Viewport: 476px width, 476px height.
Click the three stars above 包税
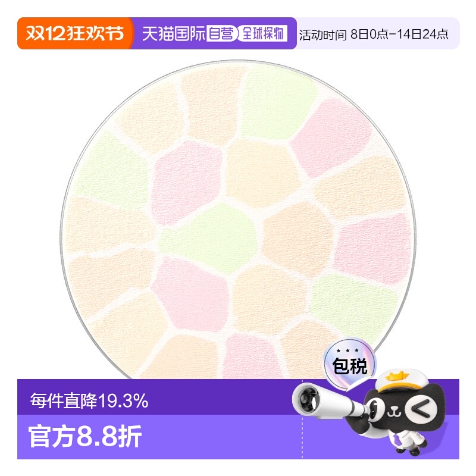[x=347, y=351]
